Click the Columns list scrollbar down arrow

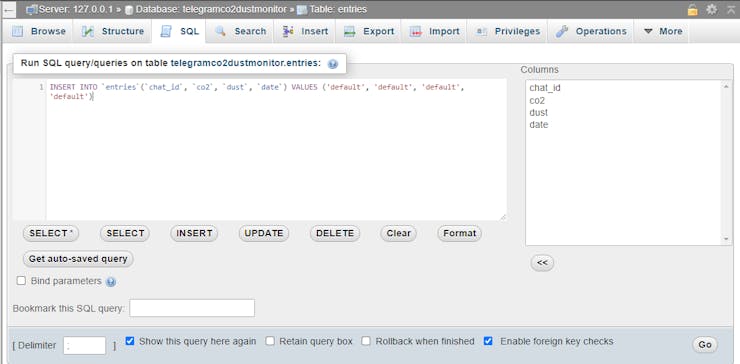point(727,239)
